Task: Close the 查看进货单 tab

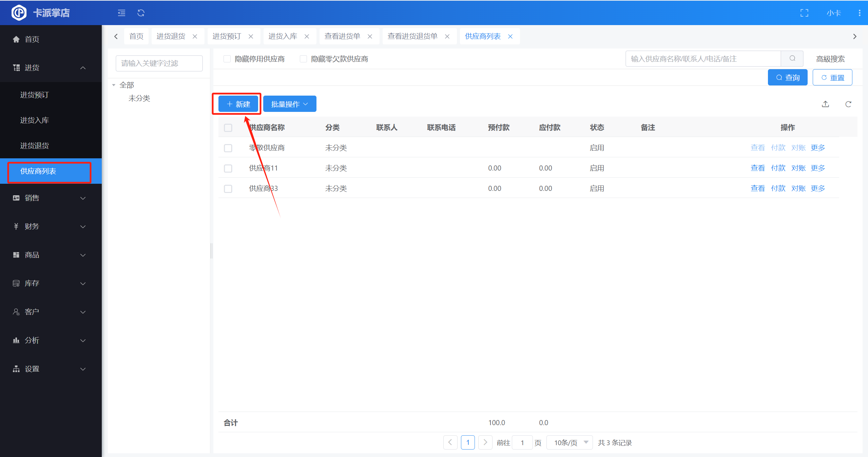Action: [370, 37]
